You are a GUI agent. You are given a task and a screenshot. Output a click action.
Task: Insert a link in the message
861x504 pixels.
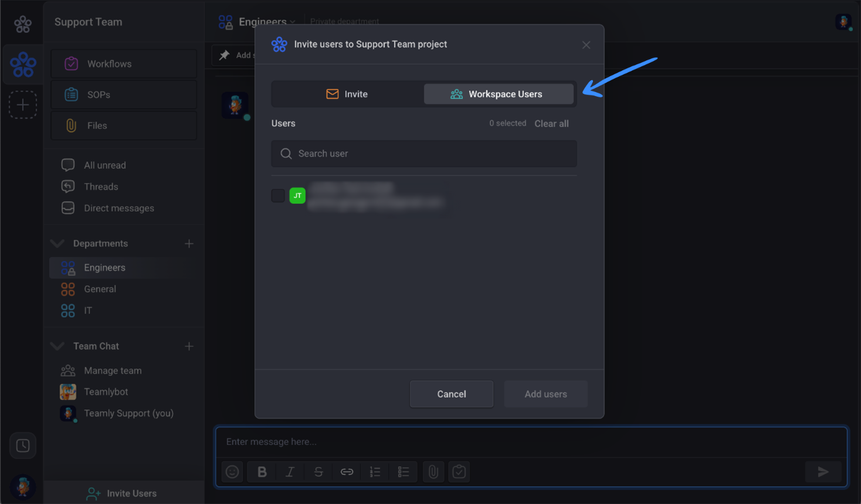347,472
